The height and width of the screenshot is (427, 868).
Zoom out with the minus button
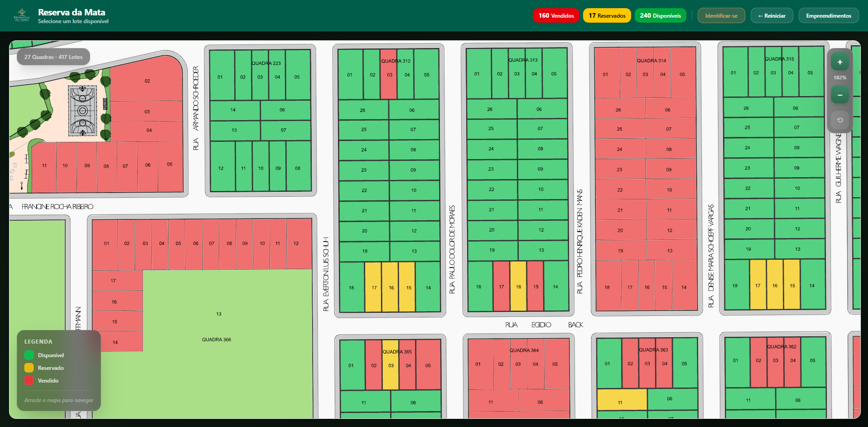point(839,95)
